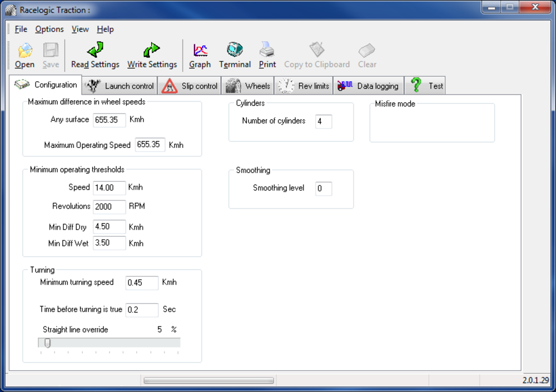Click the Read Settings green arrow icon

96,49
